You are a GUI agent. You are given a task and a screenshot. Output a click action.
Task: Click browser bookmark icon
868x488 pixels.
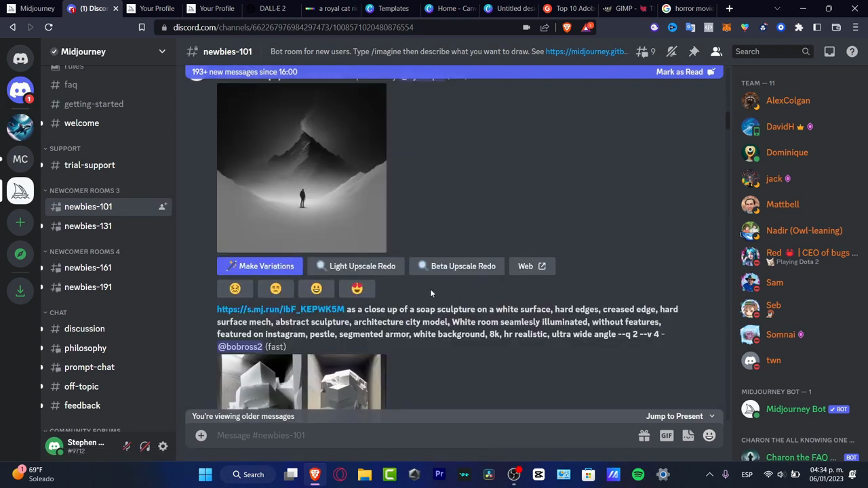click(x=141, y=27)
